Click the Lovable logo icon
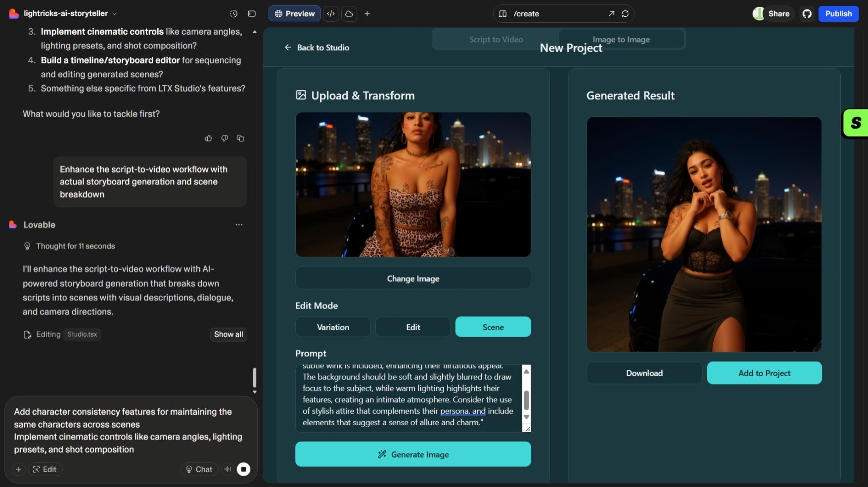This screenshot has height=487, width=868. (x=14, y=14)
